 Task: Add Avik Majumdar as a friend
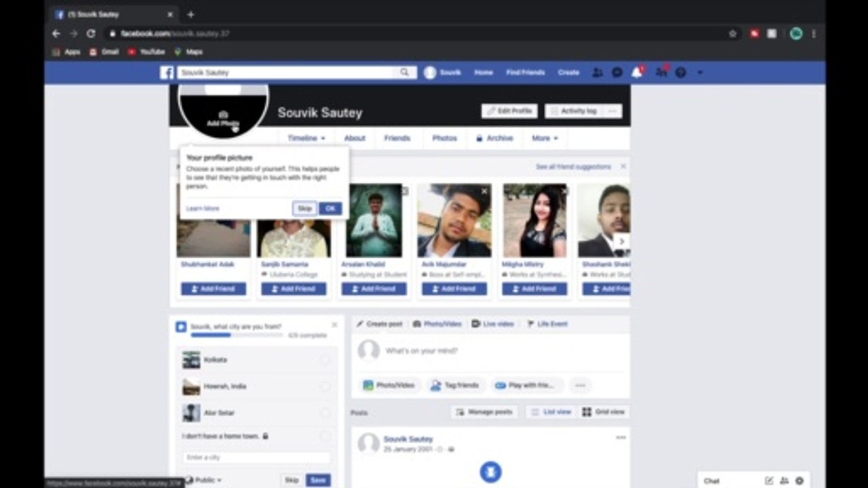tap(454, 289)
